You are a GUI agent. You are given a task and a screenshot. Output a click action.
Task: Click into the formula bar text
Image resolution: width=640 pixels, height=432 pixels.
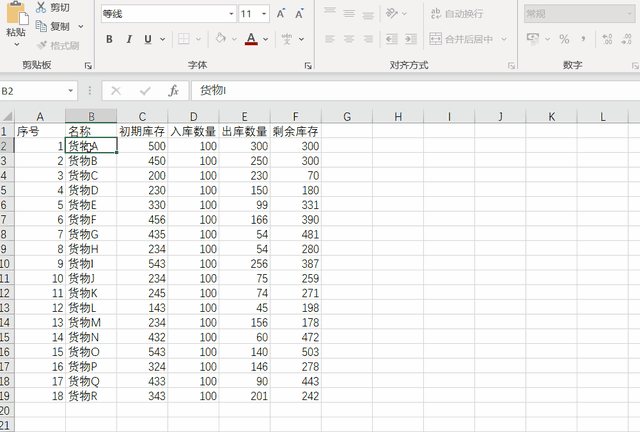click(416, 91)
